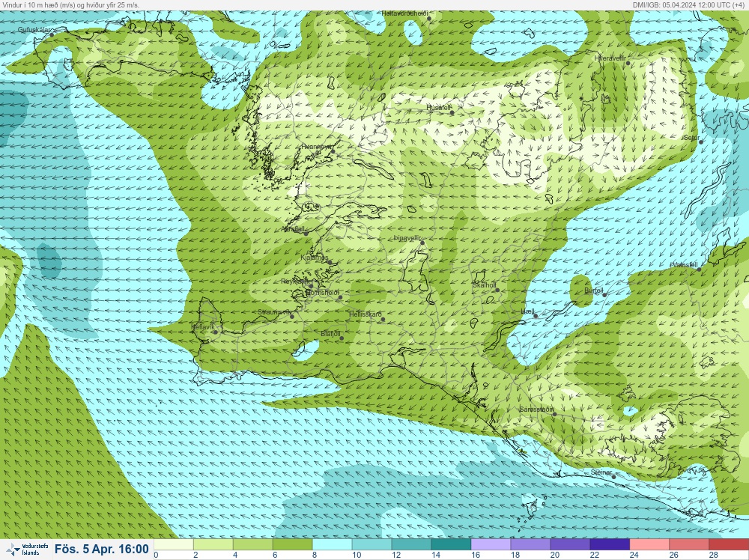Click the Sámsstaðir station label
Screen dimensions: 749x560
[x=537, y=409]
